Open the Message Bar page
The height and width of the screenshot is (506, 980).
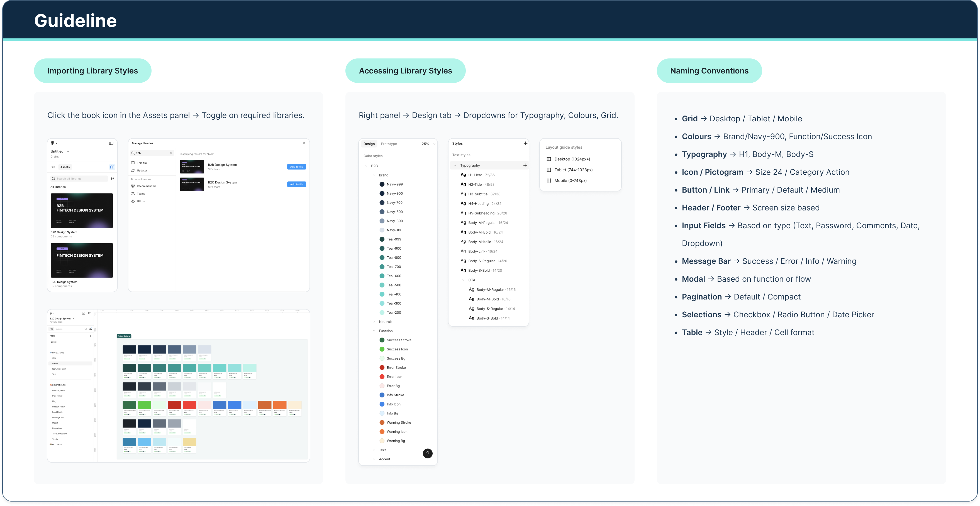point(58,417)
